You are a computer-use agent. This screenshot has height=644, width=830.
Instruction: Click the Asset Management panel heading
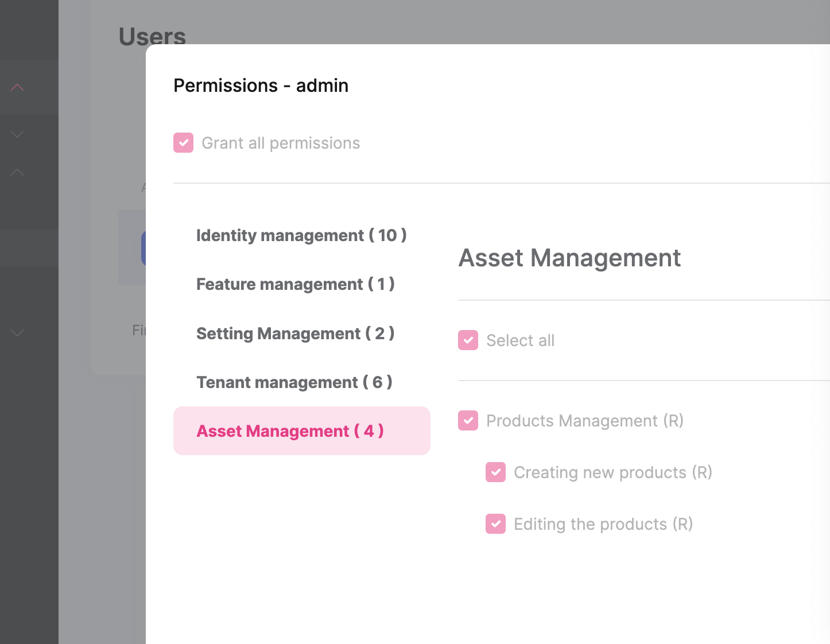point(569,258)
